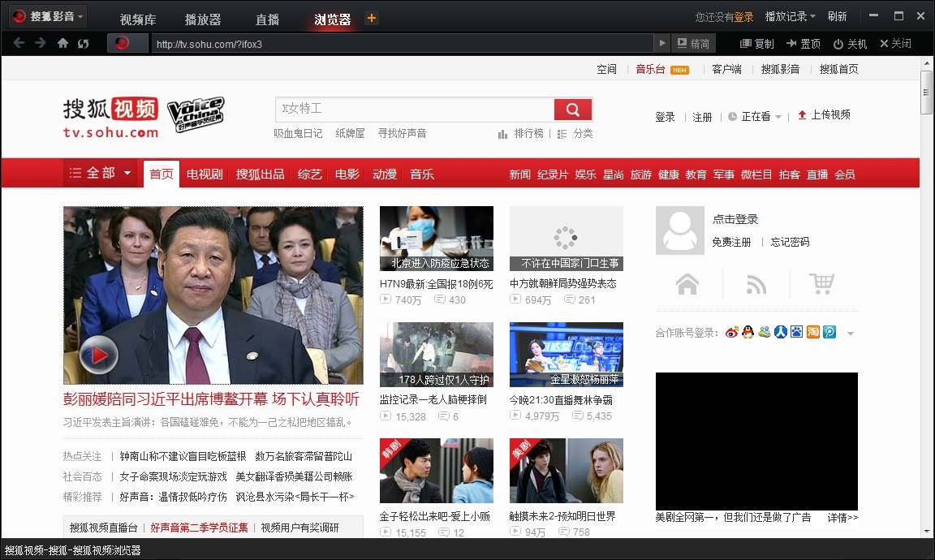
Task: Click the shopping cart icon in login panel
Action: (821, 283)
